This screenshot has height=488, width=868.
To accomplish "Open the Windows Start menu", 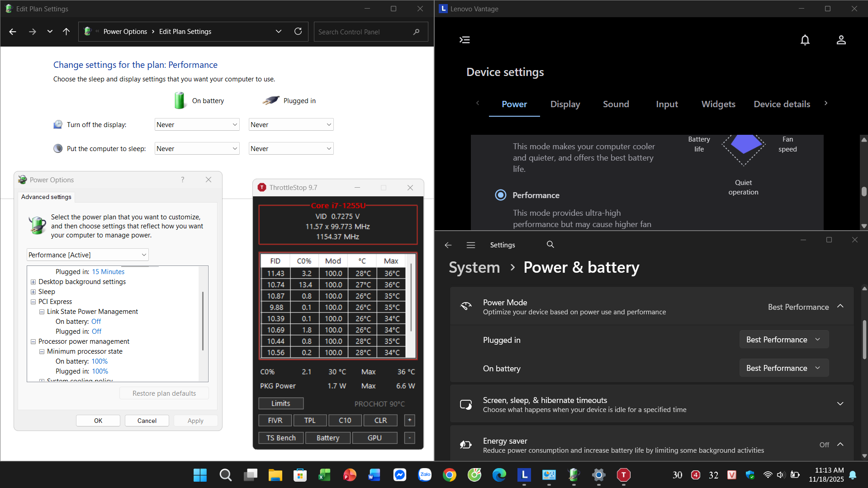I will click(x=200, y=475).
